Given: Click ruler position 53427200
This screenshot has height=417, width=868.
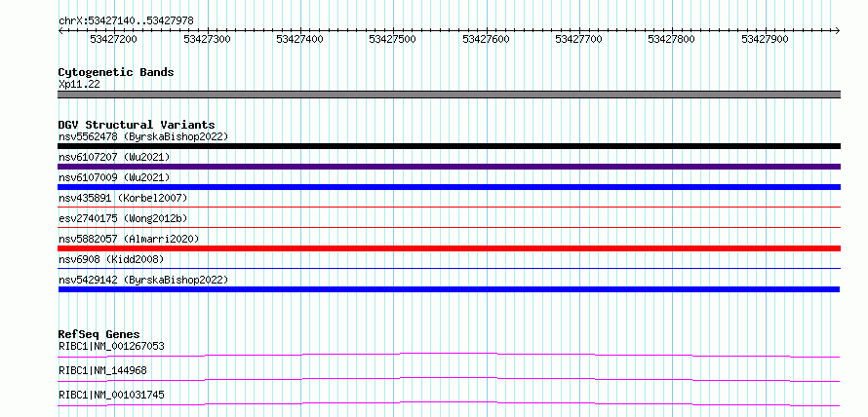Looking at the screenshot, I should point(113,39).
